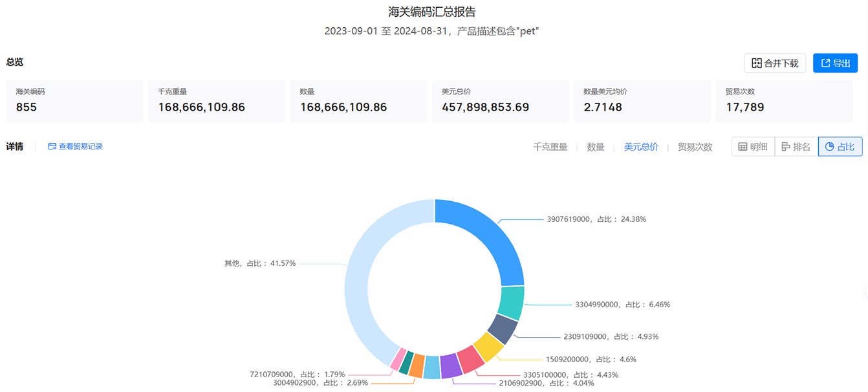Switch metric to 数量

596,147
